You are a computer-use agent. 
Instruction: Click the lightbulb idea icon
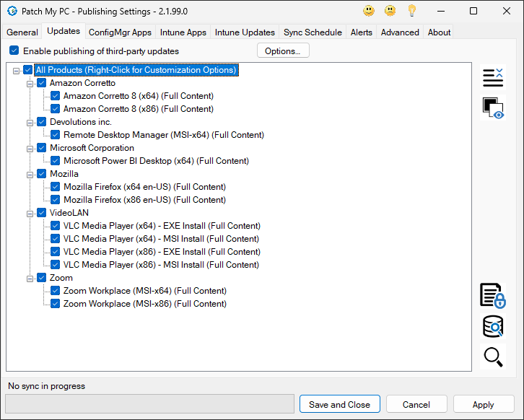tap(412, 11)
